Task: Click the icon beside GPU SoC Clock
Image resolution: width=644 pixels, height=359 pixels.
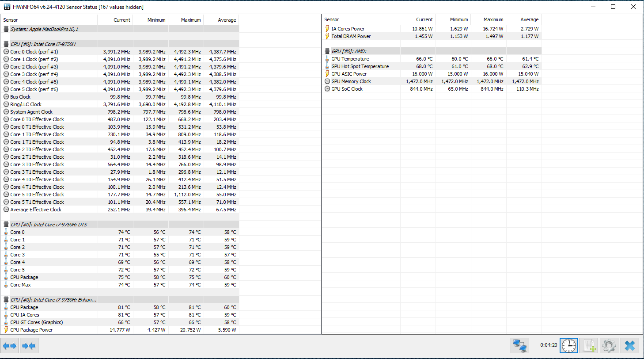Action: click(x=327, y=89)
